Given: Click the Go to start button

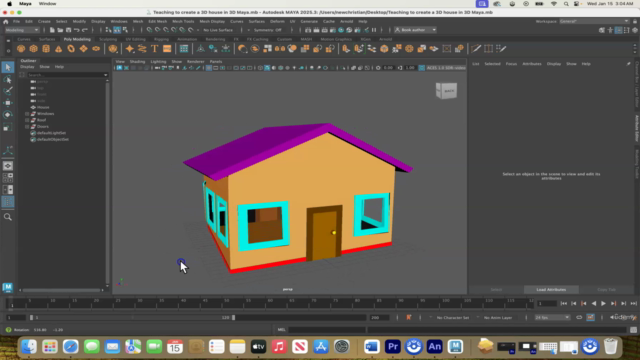Looking at the screenshot, I should click(564, 303).
